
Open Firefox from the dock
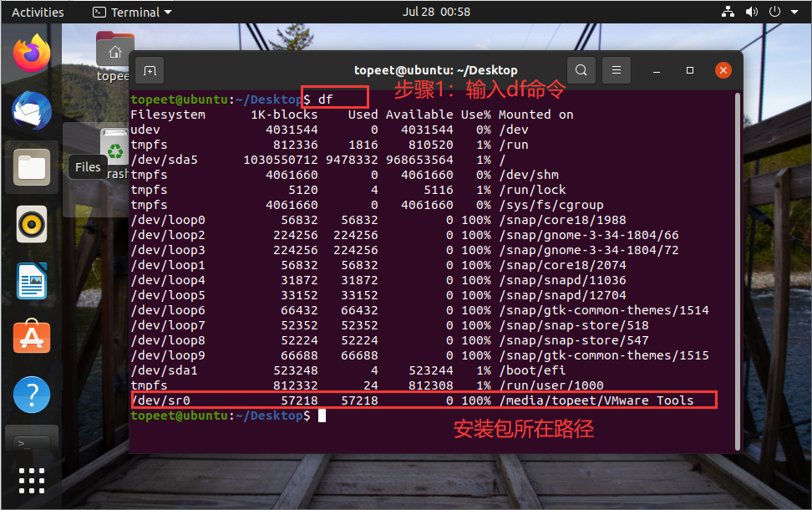(32, 54)
